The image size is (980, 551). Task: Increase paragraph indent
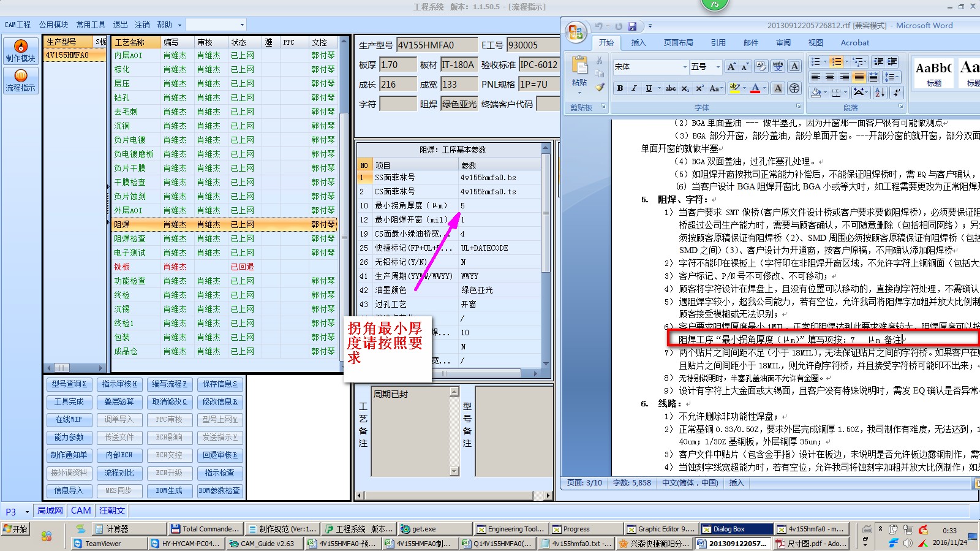(892, 62)
